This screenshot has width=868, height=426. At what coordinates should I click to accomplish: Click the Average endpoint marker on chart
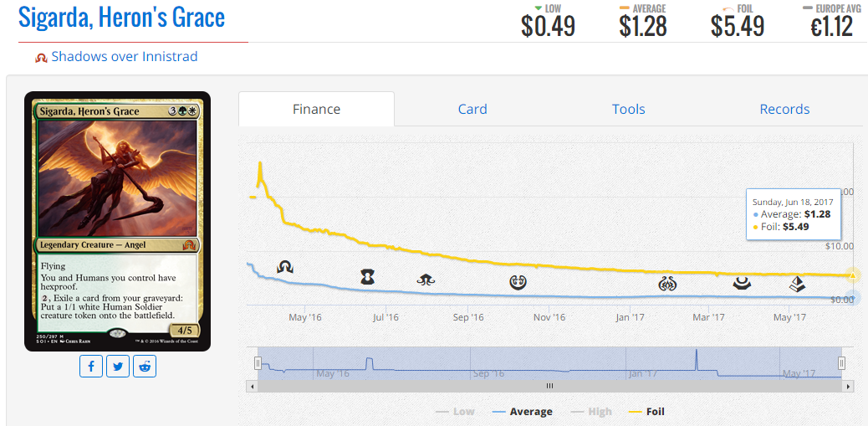pyautogui.click(x=853, y=297)
